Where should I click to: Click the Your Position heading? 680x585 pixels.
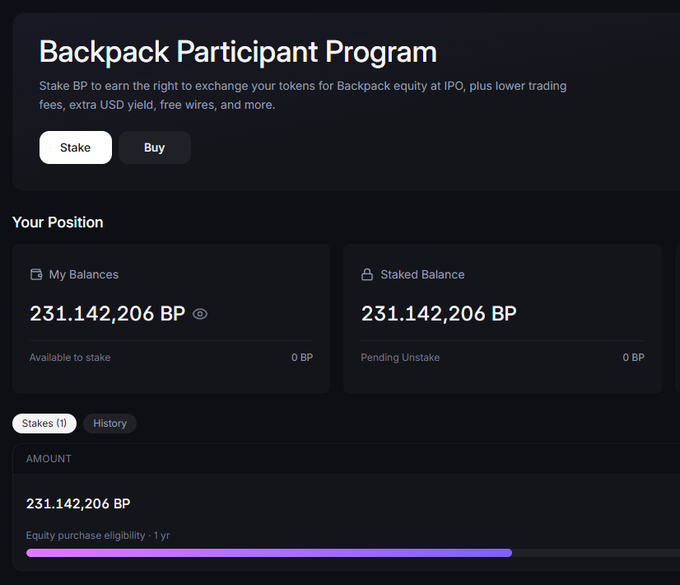[58, 222]
